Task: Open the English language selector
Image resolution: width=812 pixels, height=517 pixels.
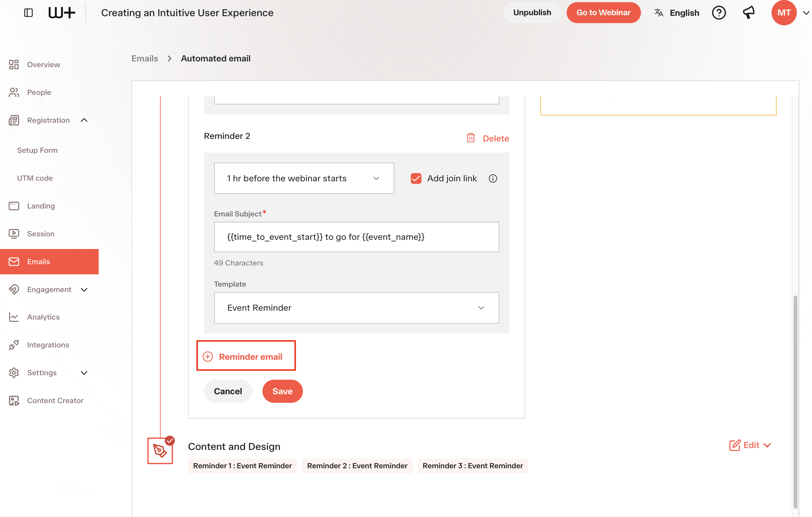Action: coord(676,13)
